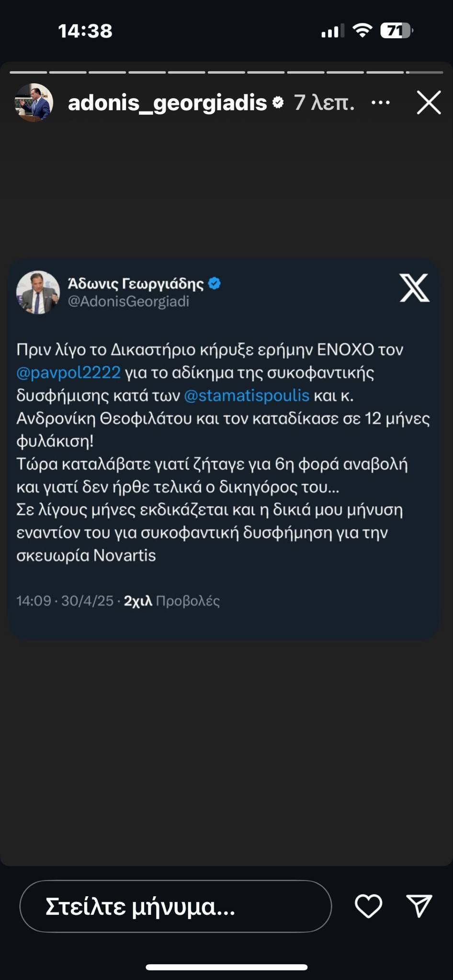Image resolution: width=453 pixels, height=980 pixels.
Task: Tap the tweet author avatar
Action: (x=38, y=292)
